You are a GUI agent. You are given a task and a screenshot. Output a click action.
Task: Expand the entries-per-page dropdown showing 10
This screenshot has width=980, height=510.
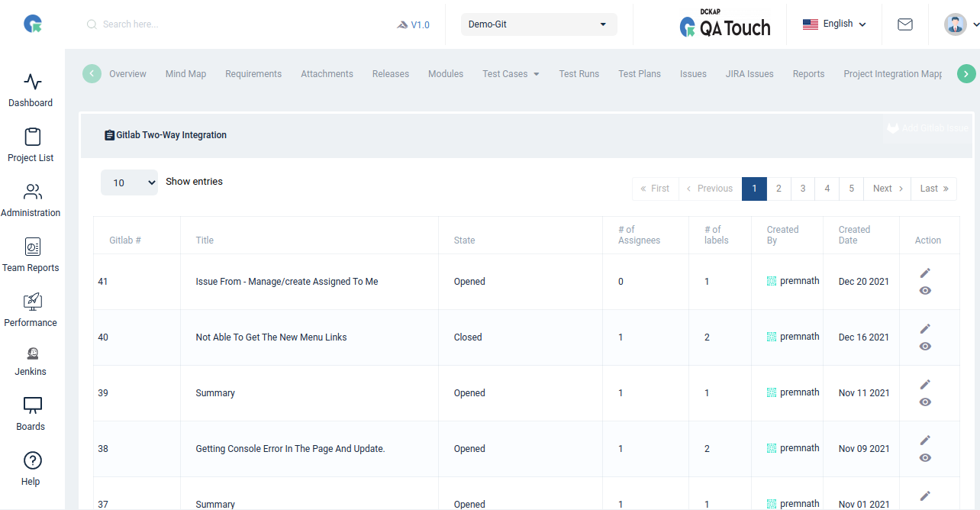tap(129, 182)
